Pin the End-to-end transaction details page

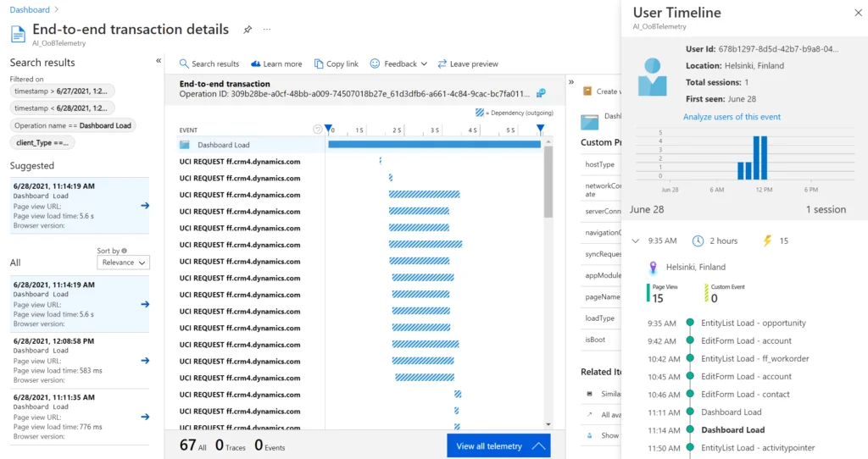tap(248, 30)
